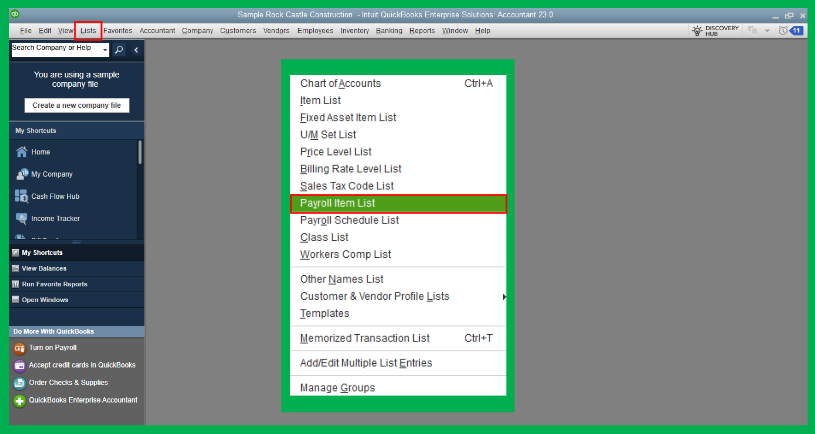815x434 pixels.
Task: Click Create a new company file button
Action: tap(77, 106)
